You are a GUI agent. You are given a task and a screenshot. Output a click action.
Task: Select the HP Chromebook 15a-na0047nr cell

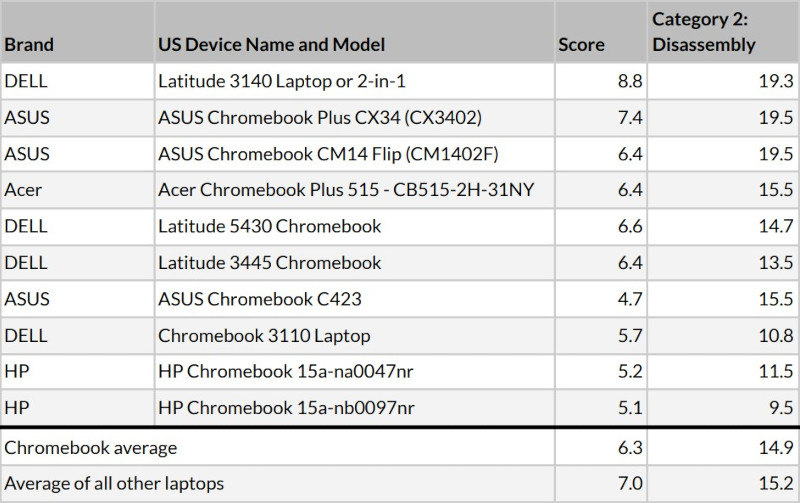[285, 371]
